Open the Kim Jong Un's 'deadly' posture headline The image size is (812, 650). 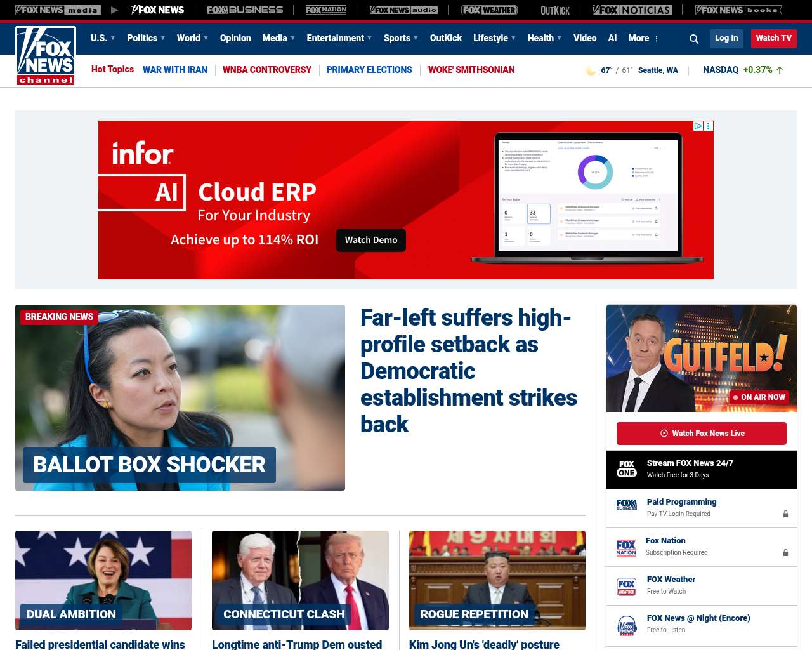tap(485, 644)
